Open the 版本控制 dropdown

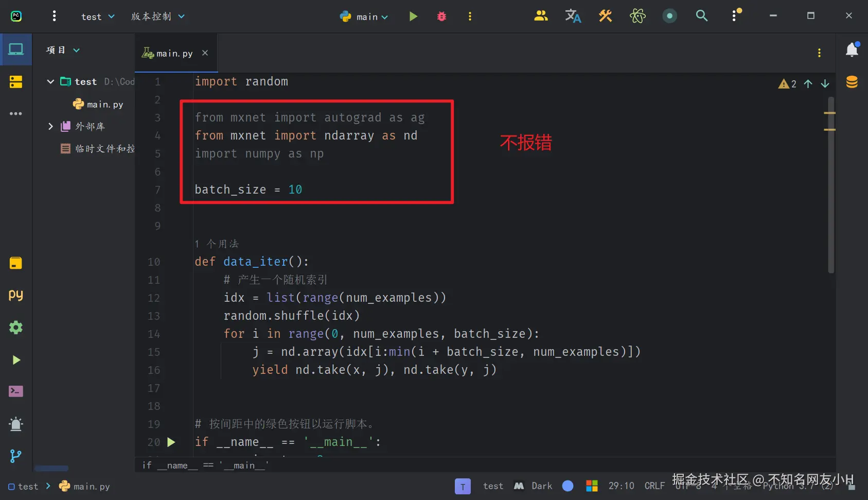pos(158,16)
